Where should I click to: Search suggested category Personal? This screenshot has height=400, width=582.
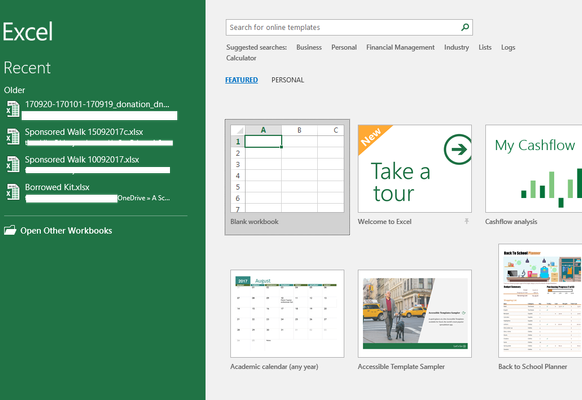click(x=344, y=47)
